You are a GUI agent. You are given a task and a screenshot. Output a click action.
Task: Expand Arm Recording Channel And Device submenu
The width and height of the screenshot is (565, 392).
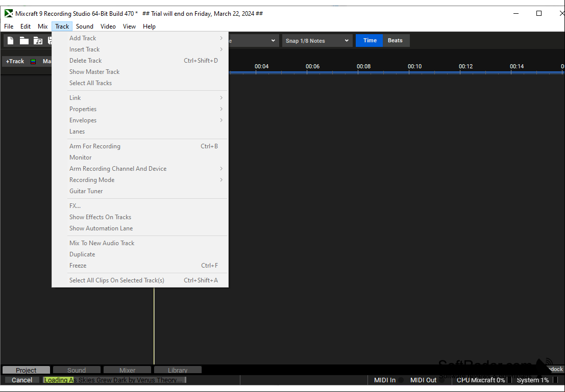click(x=140, y=169)
